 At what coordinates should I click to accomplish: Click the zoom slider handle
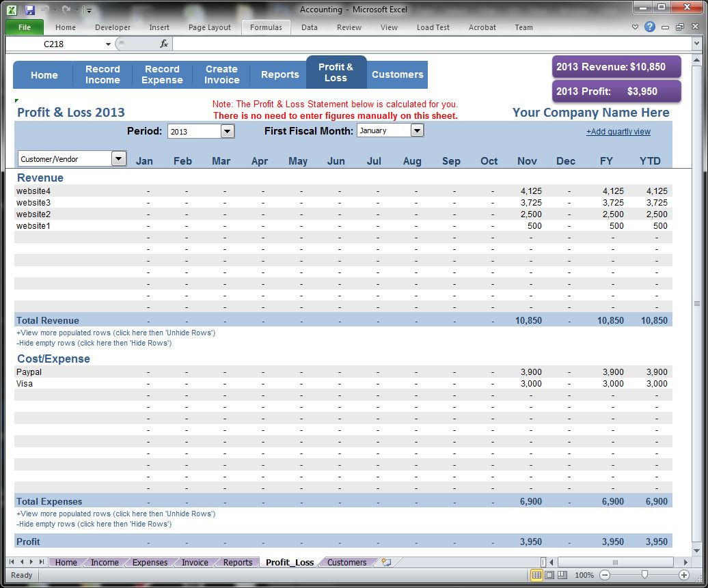tap(645, 574)
